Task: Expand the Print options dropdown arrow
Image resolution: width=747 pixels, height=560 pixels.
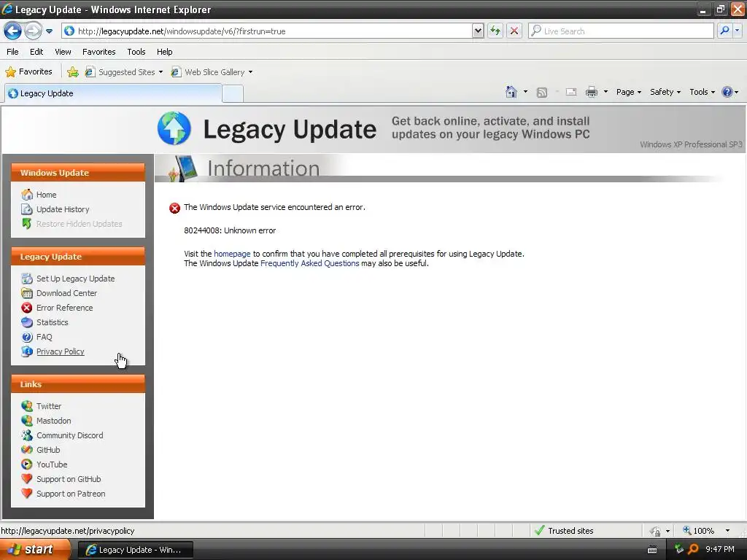Action: [x=605, y=92]
